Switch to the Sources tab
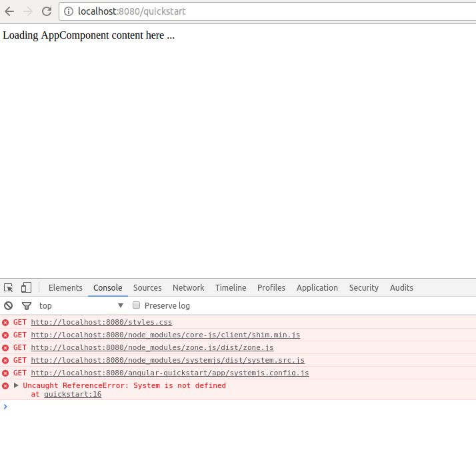This screenshot has height=476, width=476. (147, 287)
